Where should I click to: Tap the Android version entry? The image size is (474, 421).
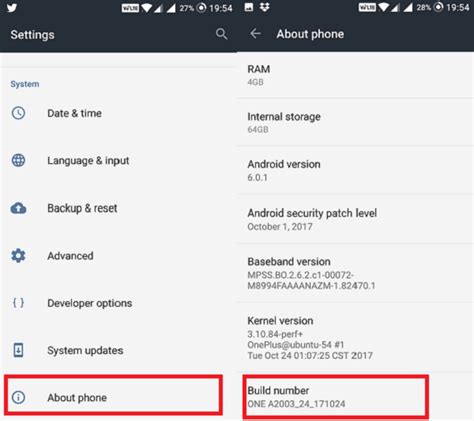[x=355, y=170]
